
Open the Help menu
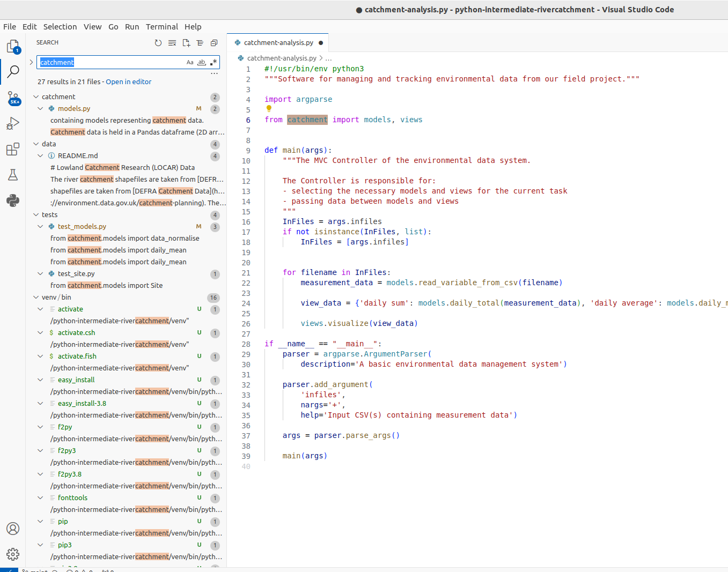pos(193,27)
